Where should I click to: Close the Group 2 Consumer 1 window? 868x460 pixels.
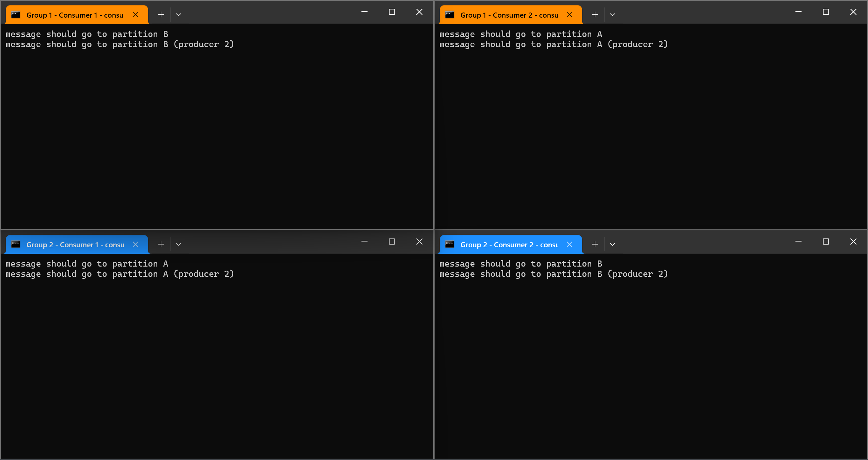tap(419, 242)
